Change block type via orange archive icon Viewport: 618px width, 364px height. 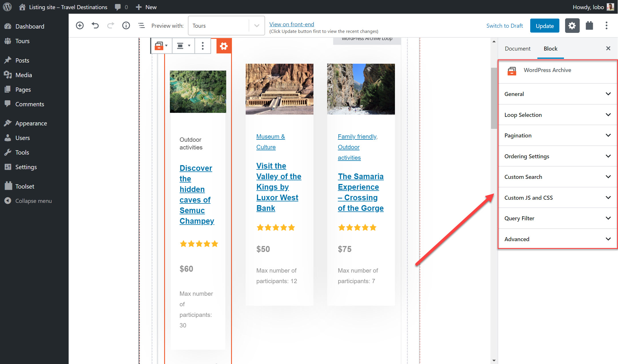click(x=161, y=46)
